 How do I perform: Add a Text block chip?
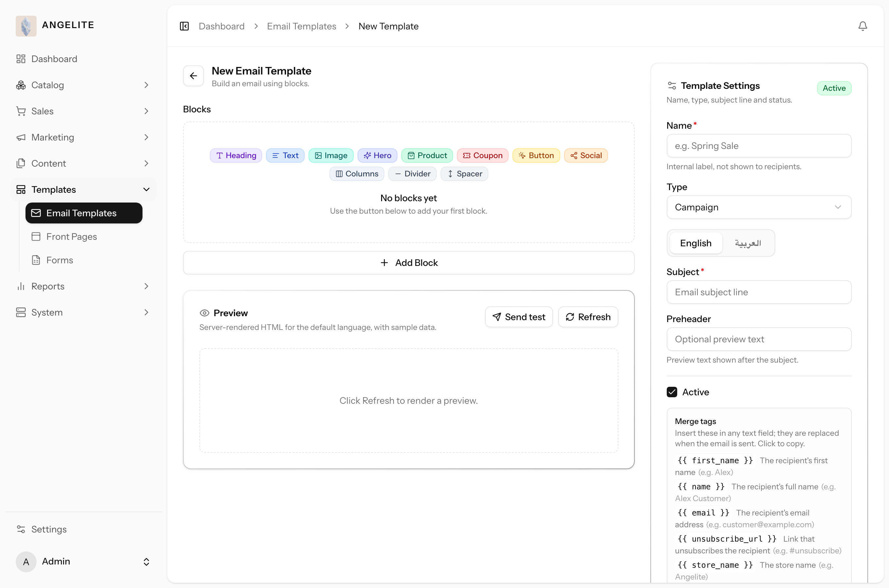[285, 155]
